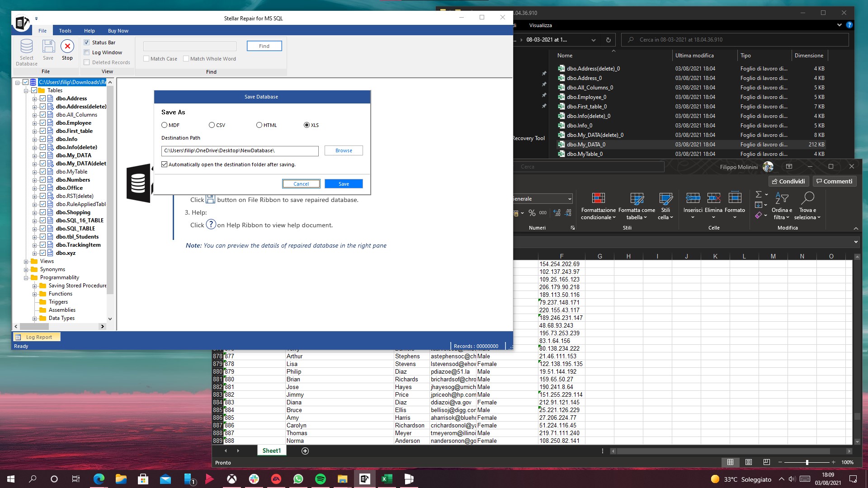Click Explorer help question mark icon

coord(849,25)
